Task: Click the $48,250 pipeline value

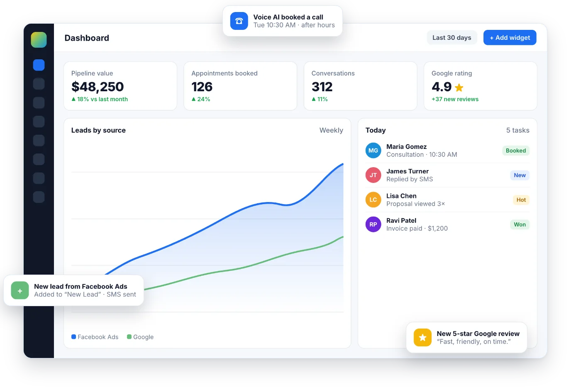Action: pos(98,87)
